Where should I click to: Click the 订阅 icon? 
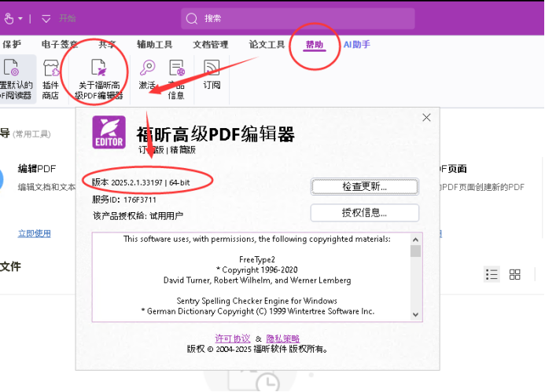[x=212, y=68]
